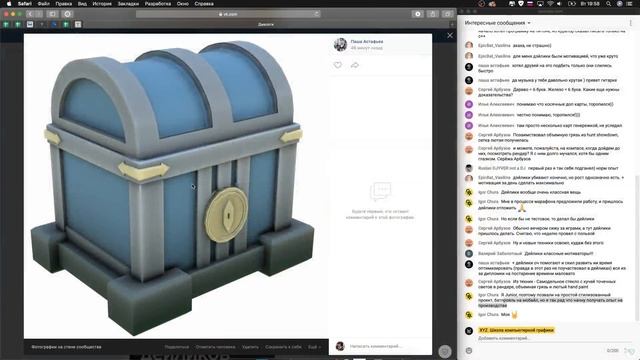Share the photo using the arrow icon
The image size is (640, 360).
tap(355, 65)
